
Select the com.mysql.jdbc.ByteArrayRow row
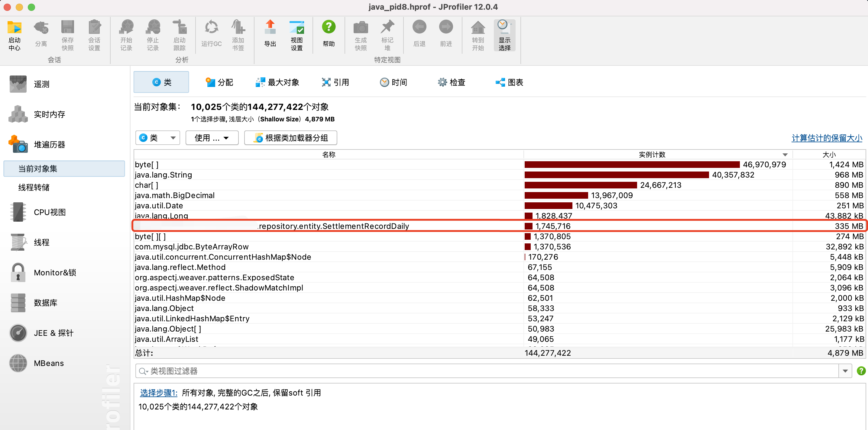tap(499, 247)
